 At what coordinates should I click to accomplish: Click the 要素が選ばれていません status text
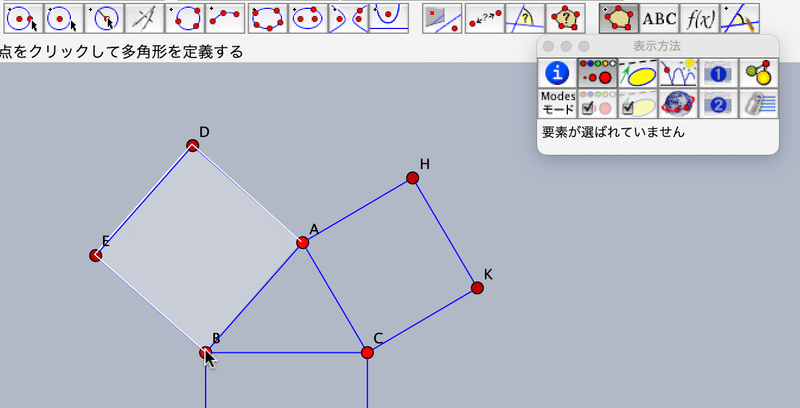coord(613,132)
